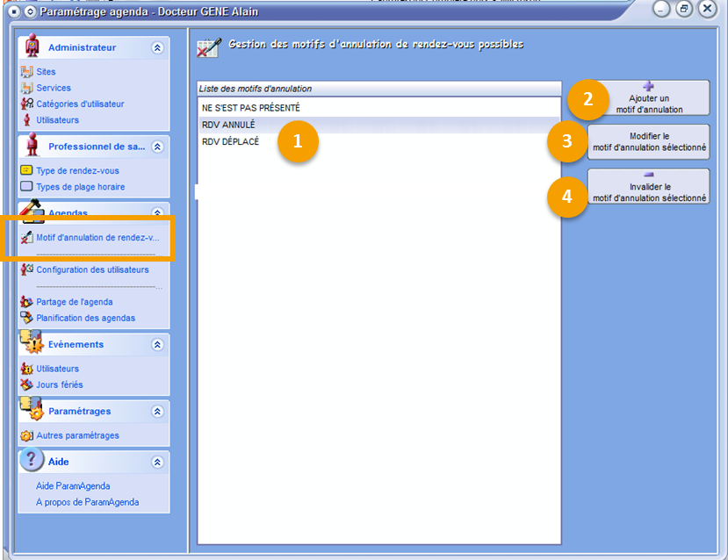Open Types de plage horaire
This screenshot has height=560, width=728.
(x=80, y=186)
